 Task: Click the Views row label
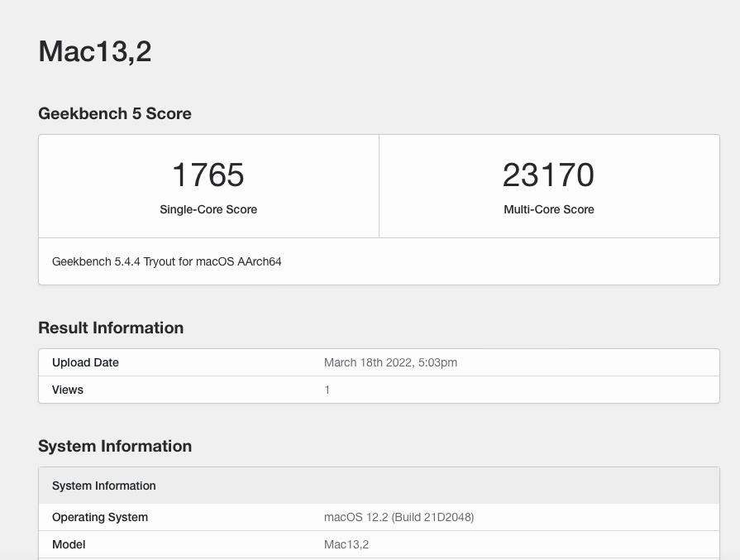[68, 390]
